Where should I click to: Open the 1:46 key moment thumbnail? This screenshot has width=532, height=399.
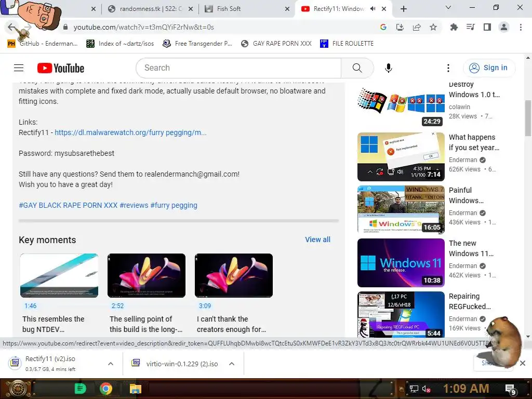click(x=59, y=275)
